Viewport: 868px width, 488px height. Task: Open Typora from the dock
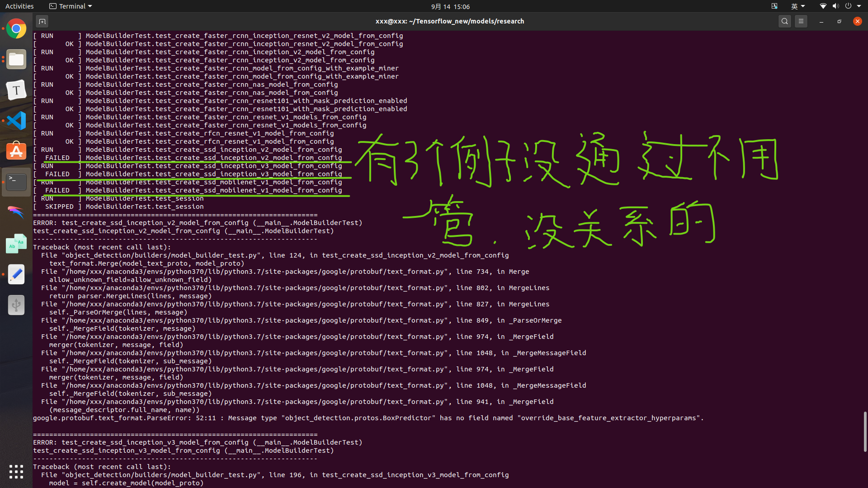point(16,90)
